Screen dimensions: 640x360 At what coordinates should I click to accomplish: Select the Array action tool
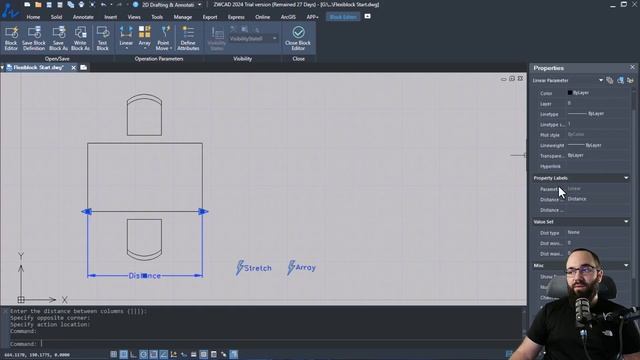point(144,36)
